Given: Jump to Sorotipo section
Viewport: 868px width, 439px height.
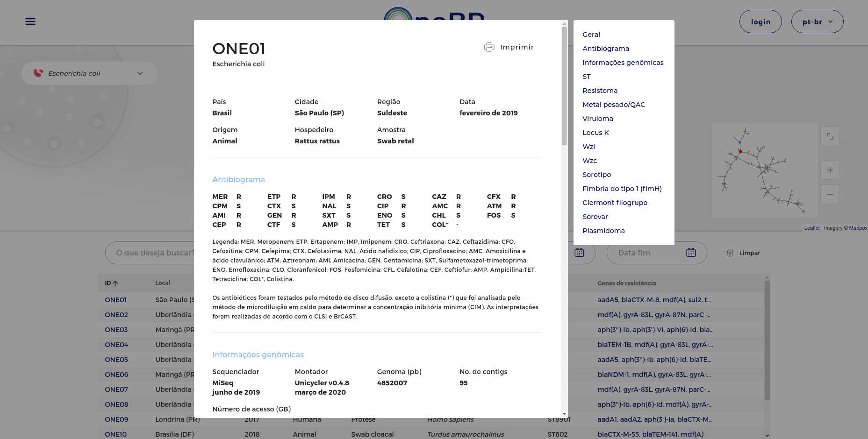Looking at the screenshot, I should point(596,175).
